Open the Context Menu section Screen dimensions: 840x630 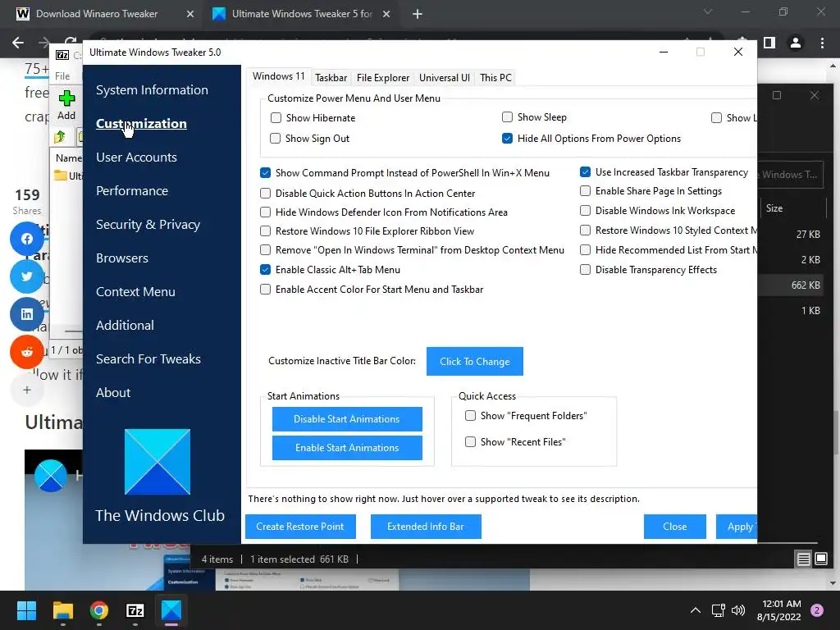click(135, 292)
